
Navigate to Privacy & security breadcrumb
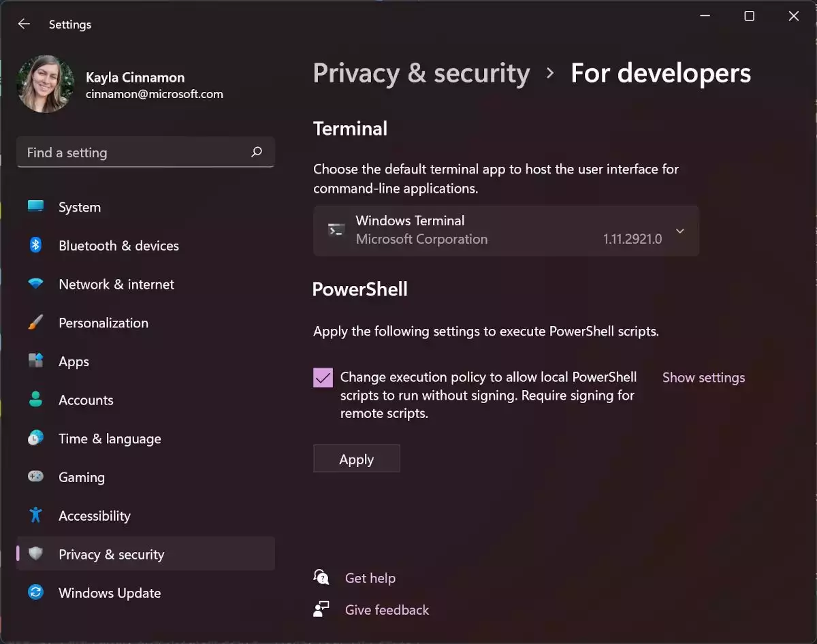pos(421,73)
